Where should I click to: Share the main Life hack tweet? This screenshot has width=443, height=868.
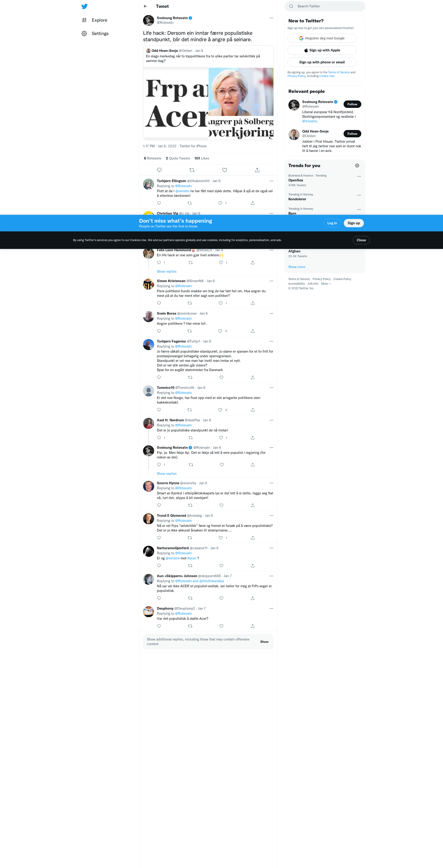[x=257, y=170]
